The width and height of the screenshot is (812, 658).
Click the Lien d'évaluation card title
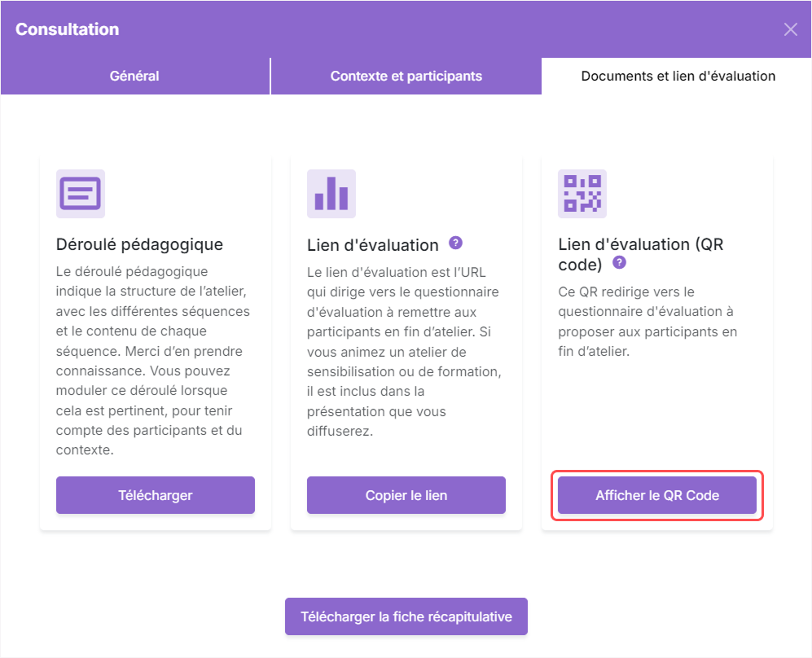pyautogui.click(x=373, y=245)
